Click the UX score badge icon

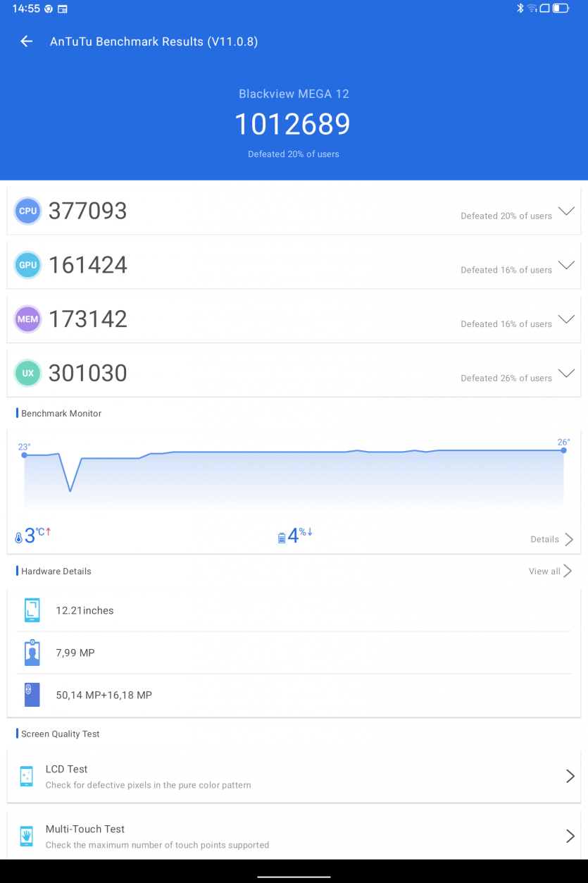click(x=28, y=373)
